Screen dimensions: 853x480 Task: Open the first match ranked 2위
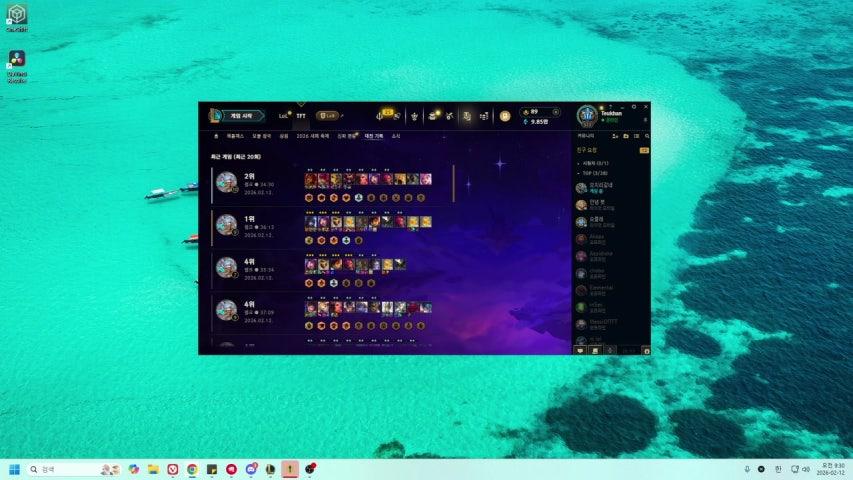(330, 185)
